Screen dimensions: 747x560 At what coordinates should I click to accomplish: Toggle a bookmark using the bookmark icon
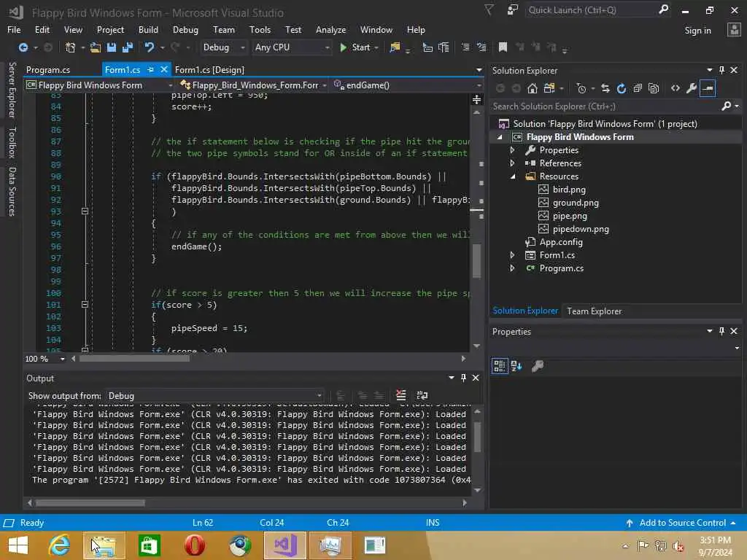(x=503, y=47)
